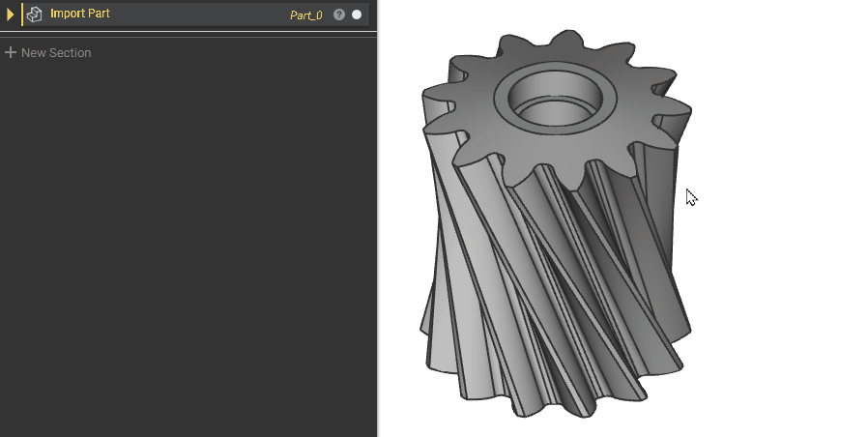The height and width of the screenshot is (437, 868).
Task: Open the Import Part help question icon
Action: 339,15
